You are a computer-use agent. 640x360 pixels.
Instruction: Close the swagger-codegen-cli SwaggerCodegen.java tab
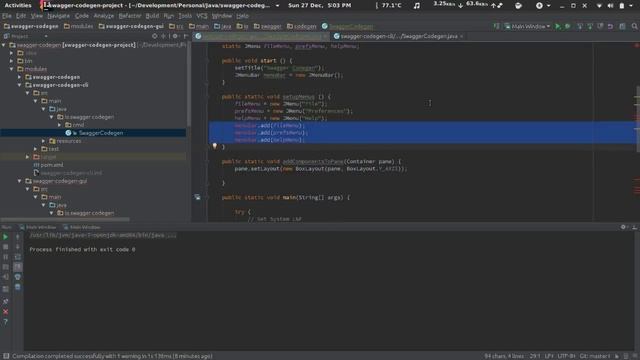point(462,36)
